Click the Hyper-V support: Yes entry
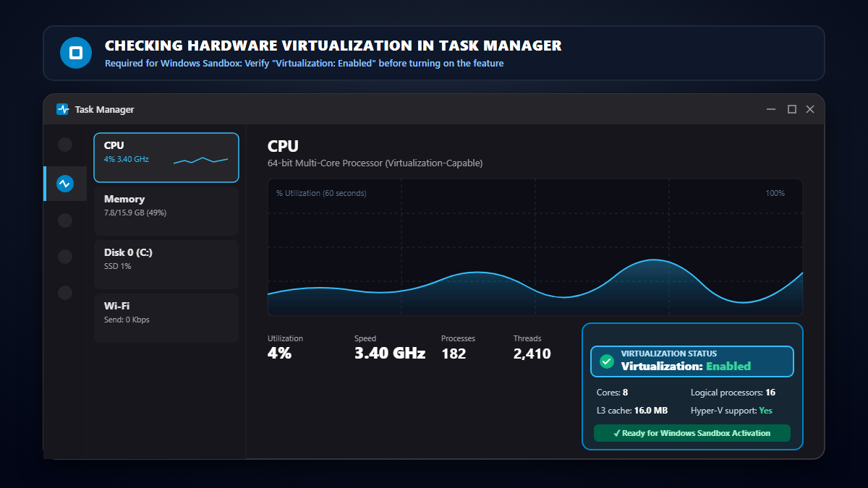Image resolution: width=868 pixels, height=488 pixels. pos(731,411)
